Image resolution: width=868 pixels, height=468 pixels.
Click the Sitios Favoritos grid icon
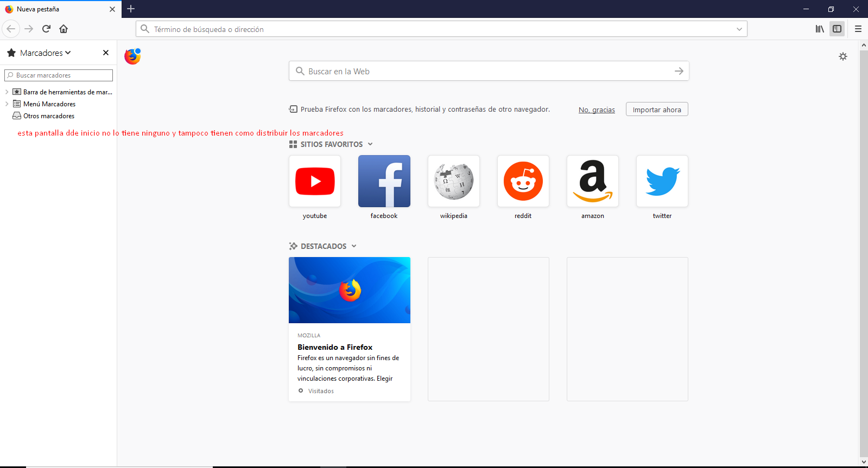pos(293,144)
